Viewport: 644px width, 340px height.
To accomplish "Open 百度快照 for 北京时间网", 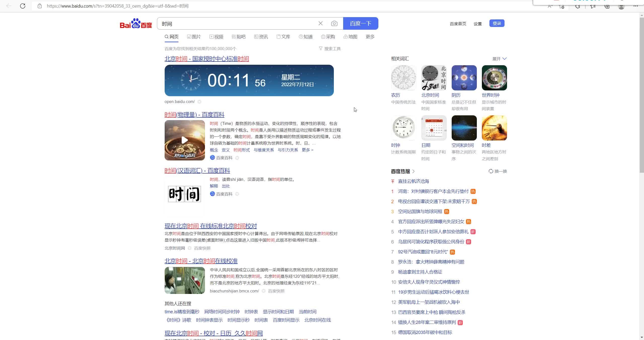I will pyautogui.click(x=202, y=248).
